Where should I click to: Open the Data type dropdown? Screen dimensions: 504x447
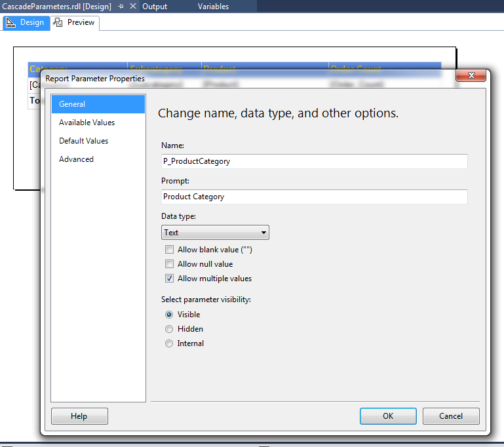point(215,233)
